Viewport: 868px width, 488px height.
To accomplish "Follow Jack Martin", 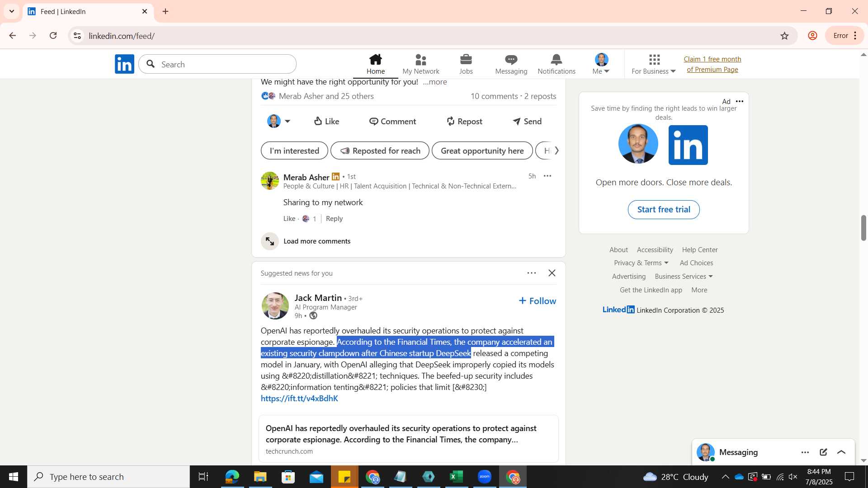I will pos(538,301).
